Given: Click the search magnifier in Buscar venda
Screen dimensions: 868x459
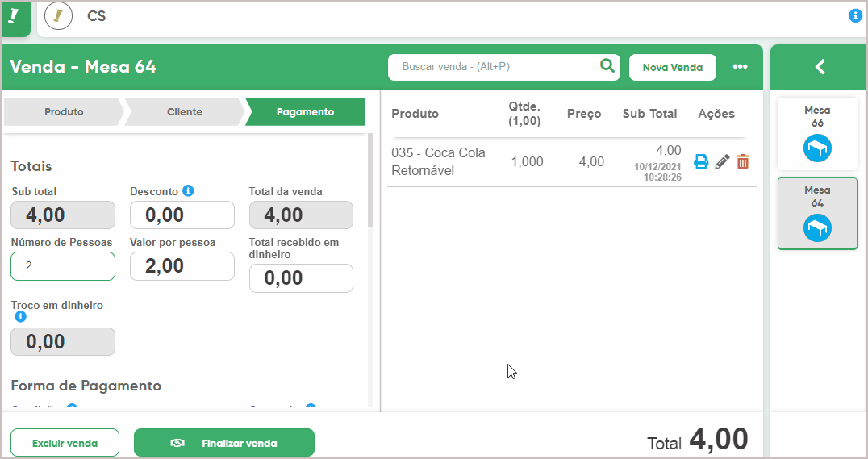Looking at the screenshot, I should point(607,66).
